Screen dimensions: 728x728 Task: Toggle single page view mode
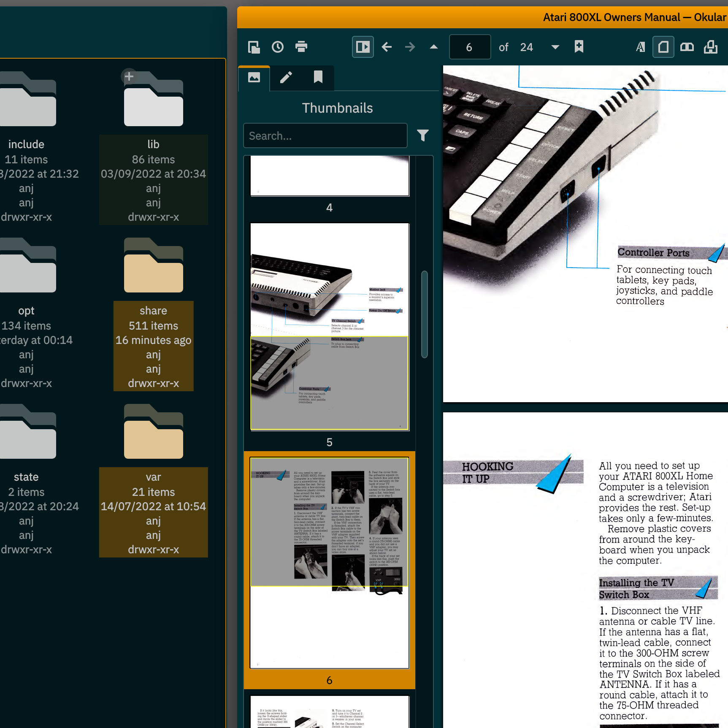[663, 47]
